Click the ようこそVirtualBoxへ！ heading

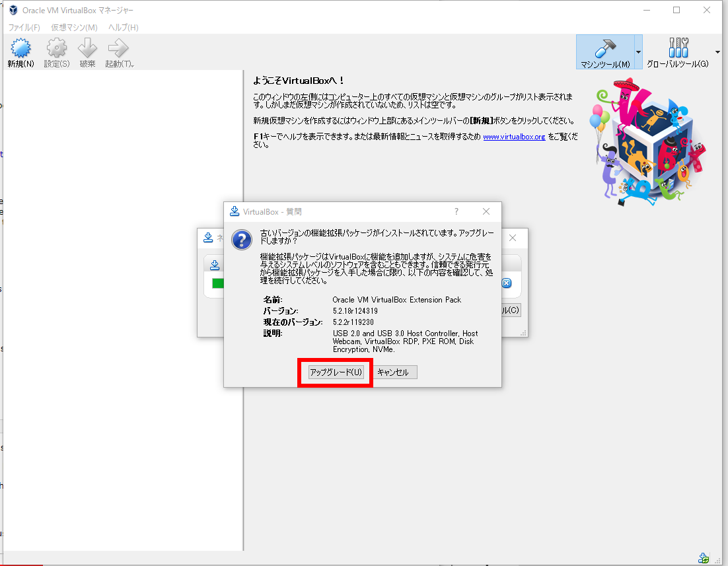click(299, 81)
